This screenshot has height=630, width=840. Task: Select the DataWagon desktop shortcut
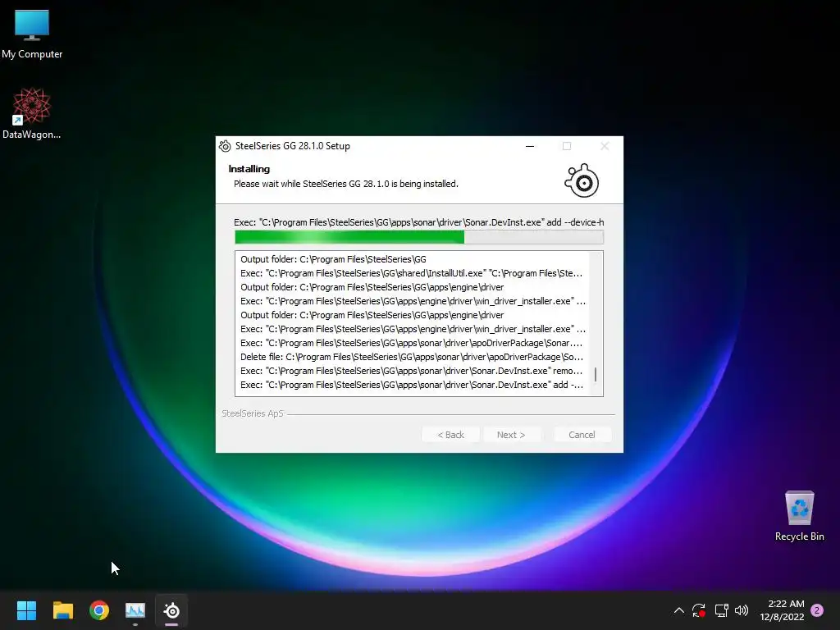pyautogui.click(x=32, y=113)
